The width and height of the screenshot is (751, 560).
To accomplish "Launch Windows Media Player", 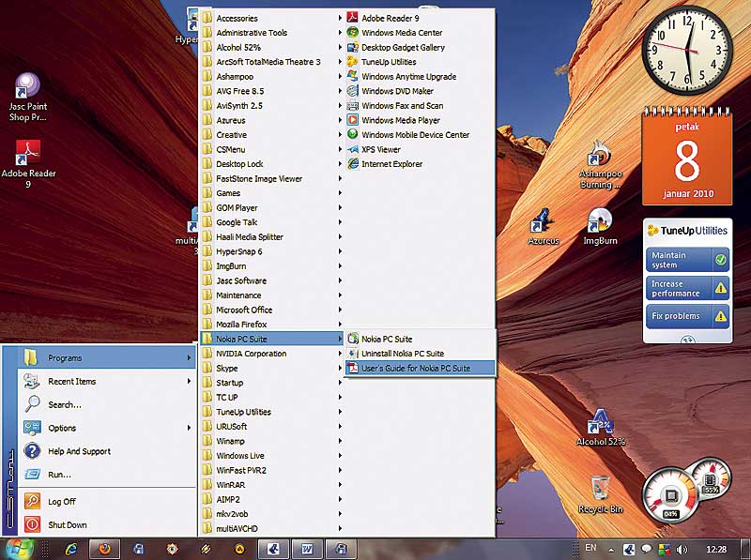I will pyautogui.click(x=419, y=120).
